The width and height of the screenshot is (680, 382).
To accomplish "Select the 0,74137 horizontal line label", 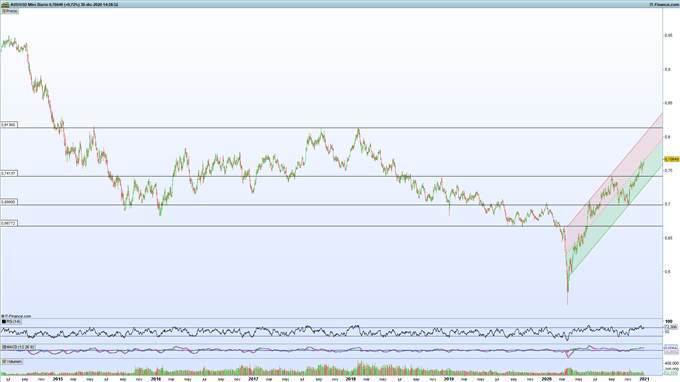I will click(9, 173).
